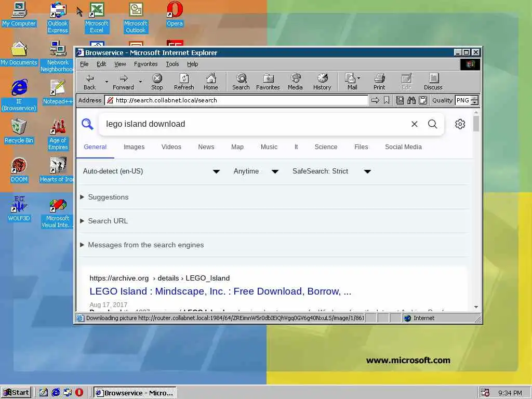Open the Edit menu
This screenshot has height=399, width=532.
101,64
